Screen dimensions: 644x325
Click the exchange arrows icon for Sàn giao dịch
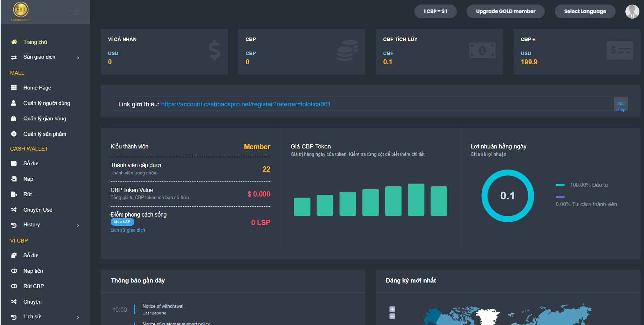coord(14,57)
